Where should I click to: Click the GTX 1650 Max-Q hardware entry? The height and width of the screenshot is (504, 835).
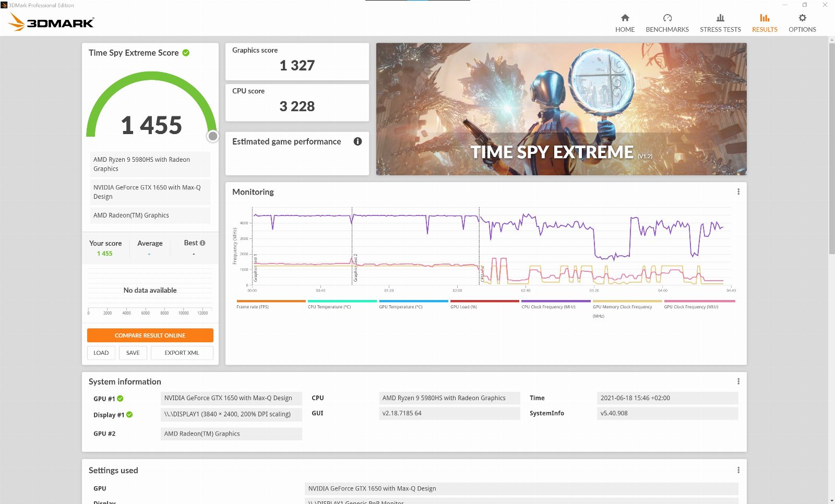[x=150, y=192]
